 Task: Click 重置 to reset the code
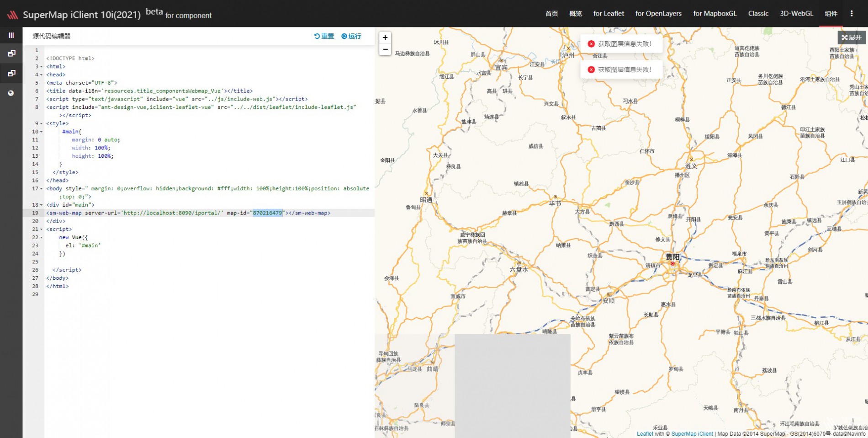click(324, 36)
